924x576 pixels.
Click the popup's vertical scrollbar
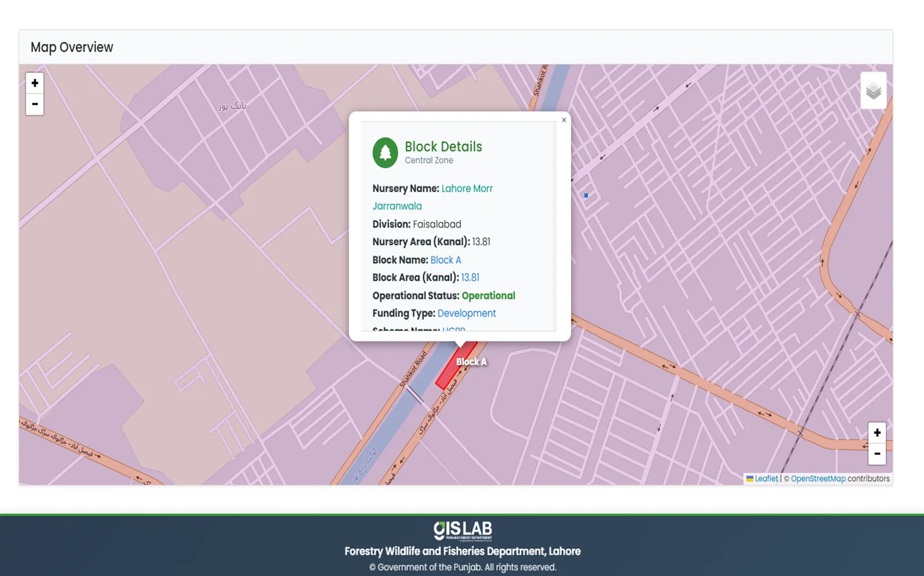[555, 226]
